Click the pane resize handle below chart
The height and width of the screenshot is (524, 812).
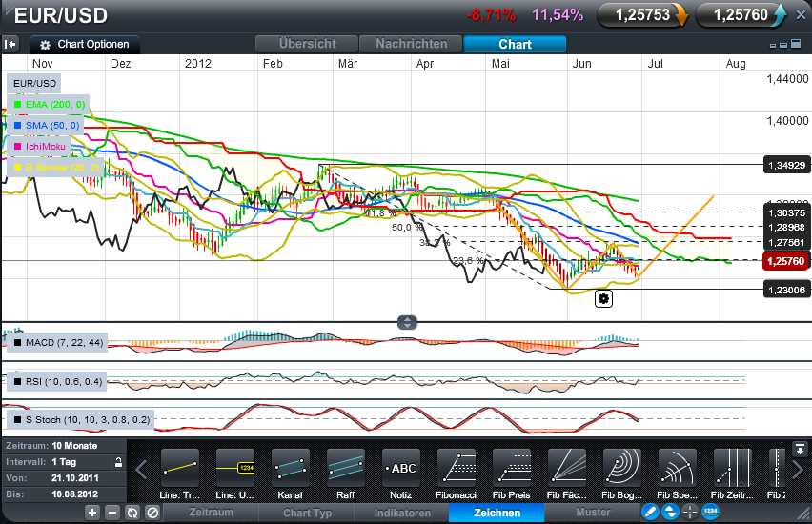[x=407, y=323]
